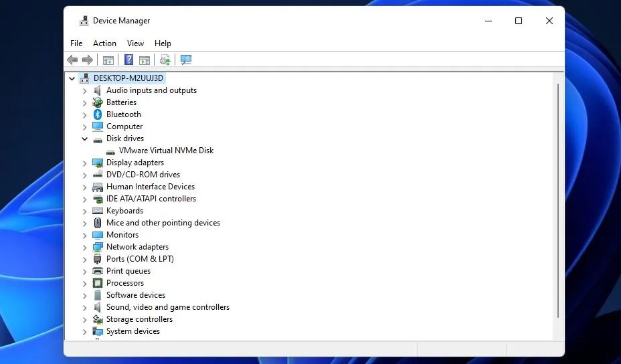Click the Software devices icon

point(98,295)
